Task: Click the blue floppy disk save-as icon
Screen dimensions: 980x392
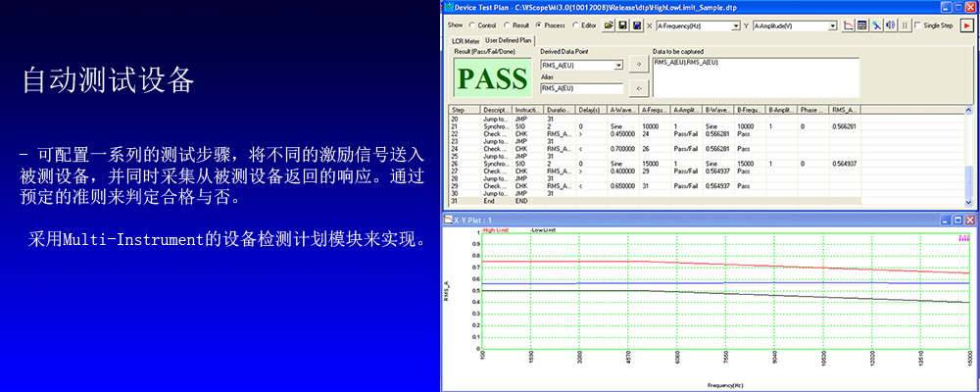Action: click(x=636, y=25)
